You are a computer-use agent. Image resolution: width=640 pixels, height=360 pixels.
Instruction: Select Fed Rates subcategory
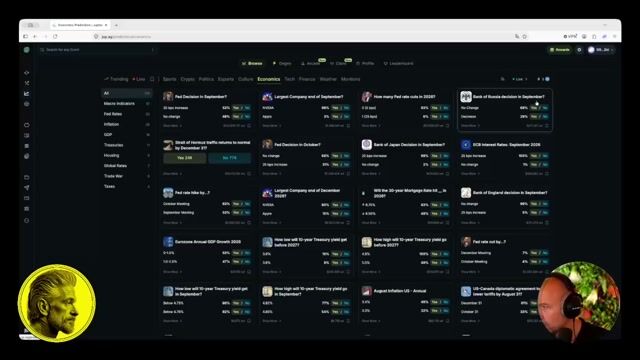click(x=127, y=114)
